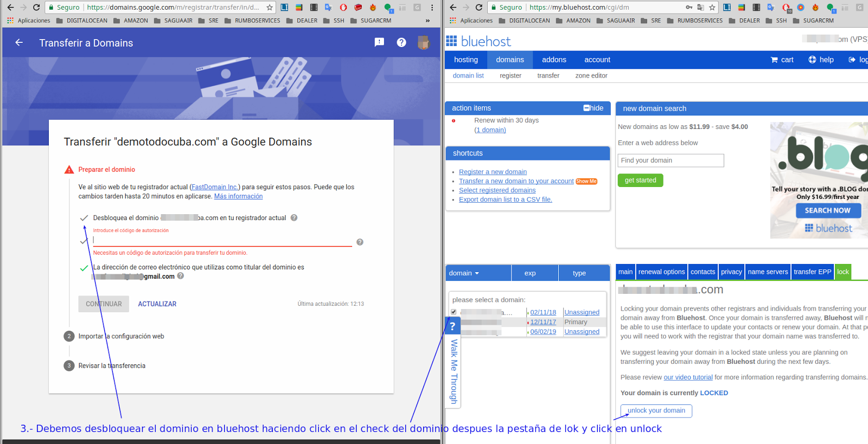Open the feedback icon in Google Domains header

tap(379, 42)
